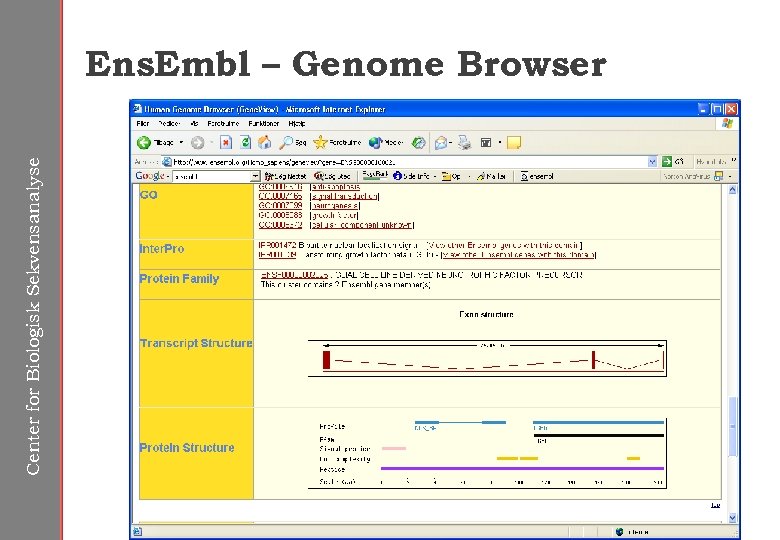Open the Vis menu
Image resolution: width=780 pixels, height=540 pixels.
coord(194,123)
